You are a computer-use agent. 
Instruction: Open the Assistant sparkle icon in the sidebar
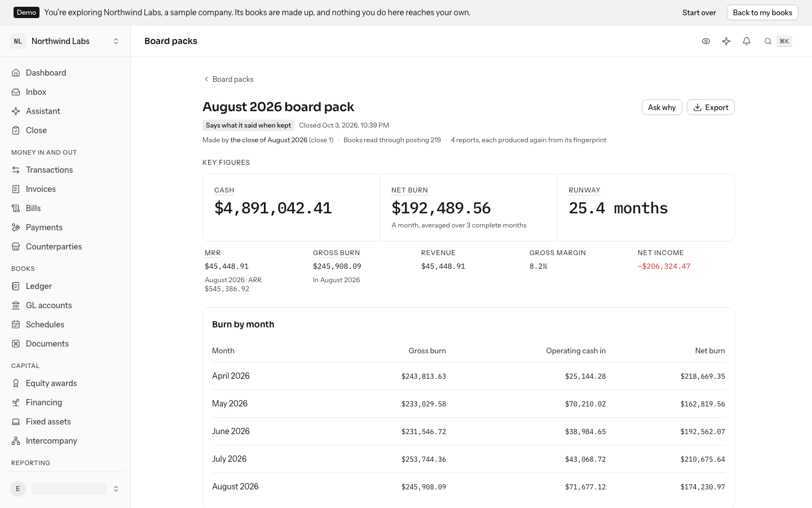[16, 111]
